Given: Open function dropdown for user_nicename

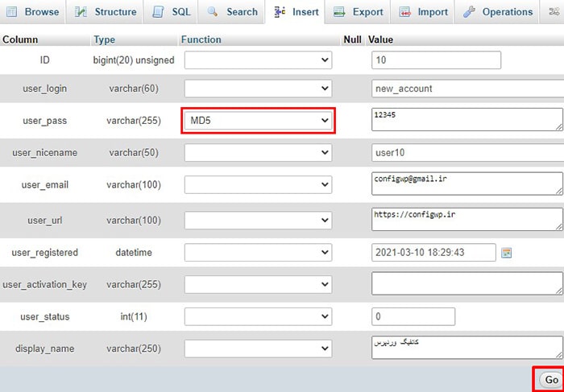Looking at the screenshot, I should tap(258, 153).
